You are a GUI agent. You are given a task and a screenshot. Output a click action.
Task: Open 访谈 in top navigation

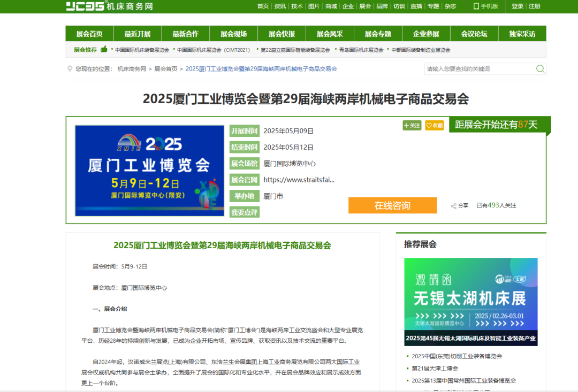[399, 6]
